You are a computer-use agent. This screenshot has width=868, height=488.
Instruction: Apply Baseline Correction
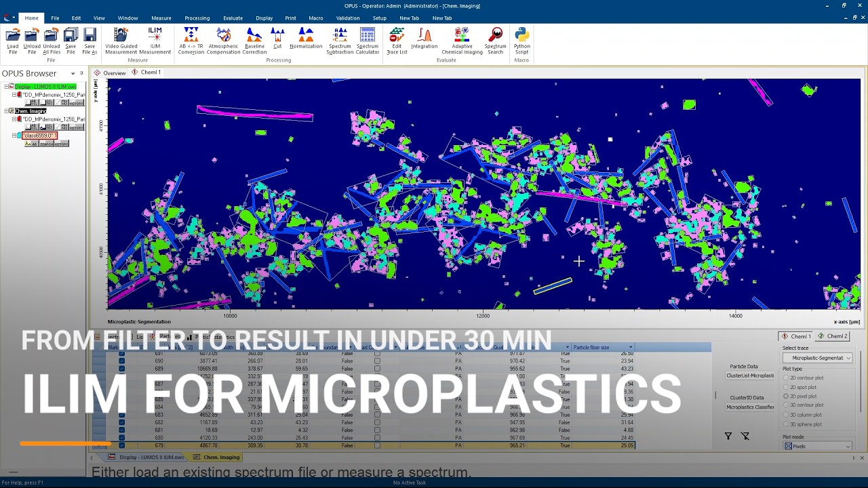(254, 41)
